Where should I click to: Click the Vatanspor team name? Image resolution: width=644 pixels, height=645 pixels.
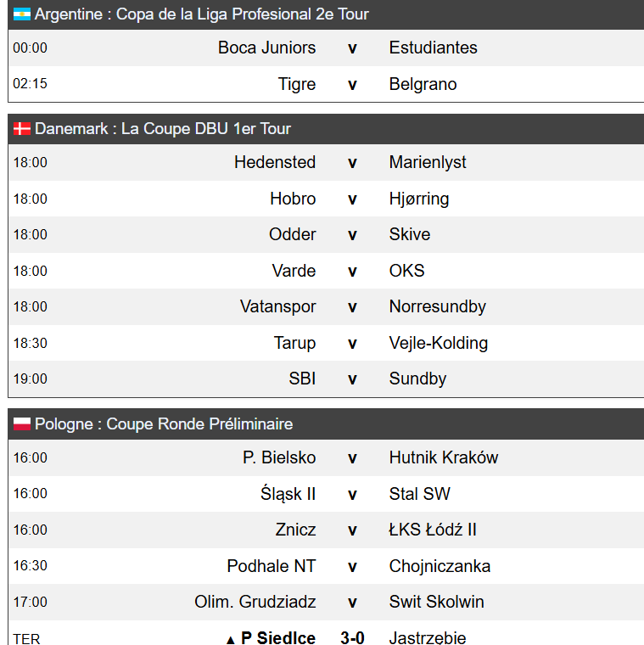click(278, 307)
